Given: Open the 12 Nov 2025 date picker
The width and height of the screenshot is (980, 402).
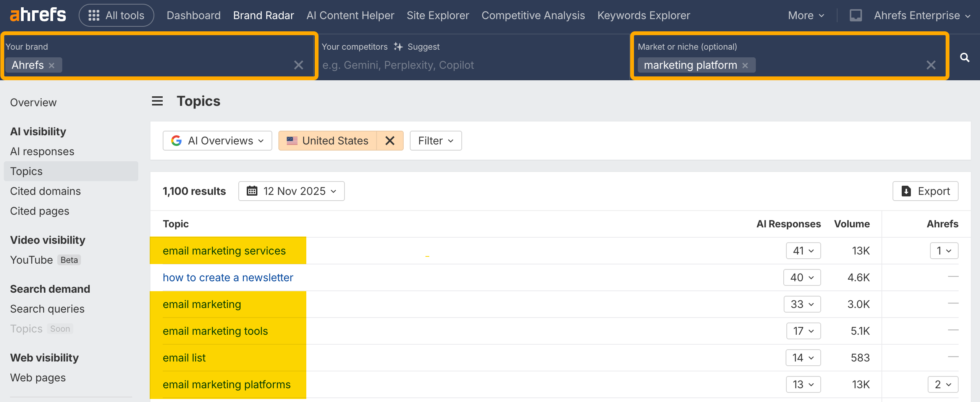Looking at the screenshot, I should 291,191.
